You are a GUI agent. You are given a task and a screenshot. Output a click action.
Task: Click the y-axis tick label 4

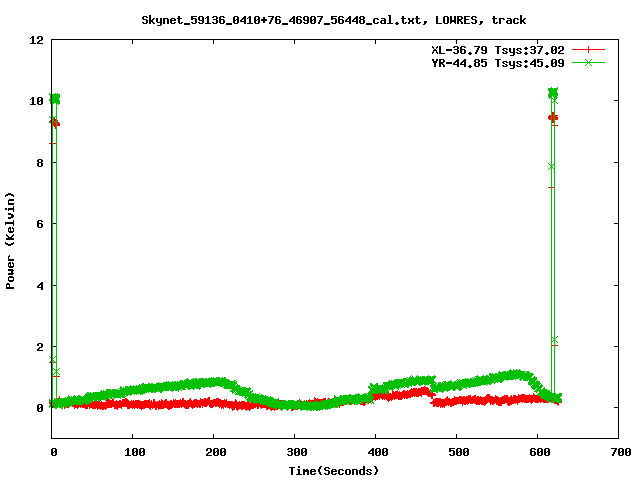coord(40,286)
